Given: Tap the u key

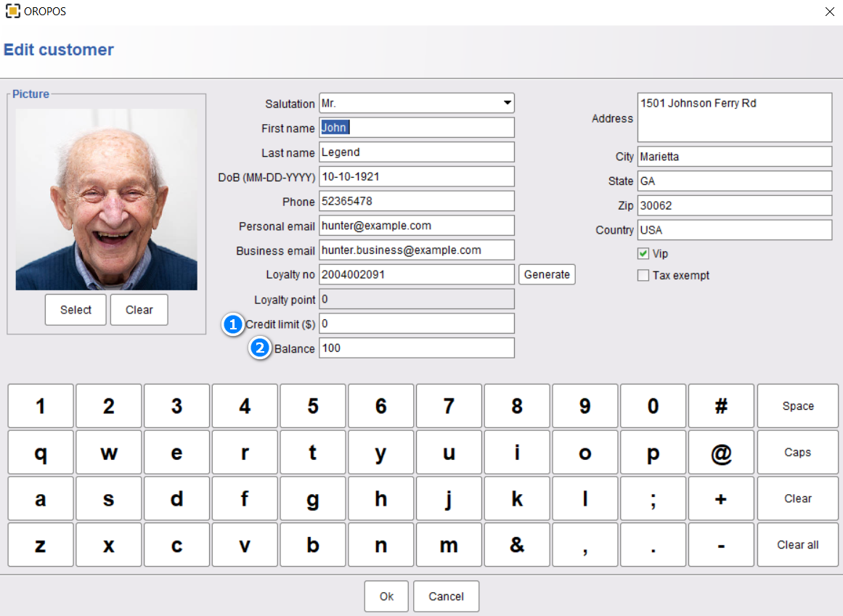Looking at the screenshot, I should point(449,452).
